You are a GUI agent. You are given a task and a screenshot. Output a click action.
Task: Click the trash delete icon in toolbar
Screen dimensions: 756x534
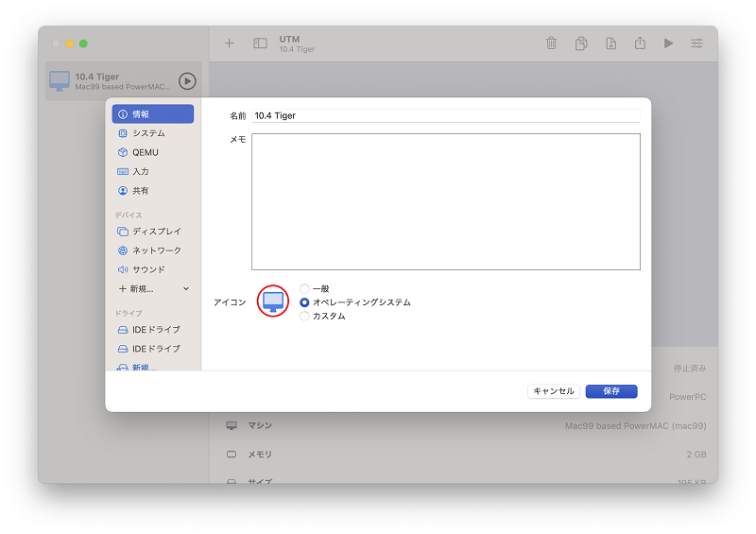pos(551,43)
